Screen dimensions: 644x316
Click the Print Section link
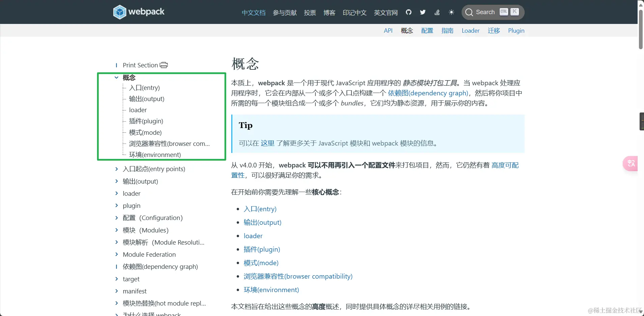coord(140,65)
